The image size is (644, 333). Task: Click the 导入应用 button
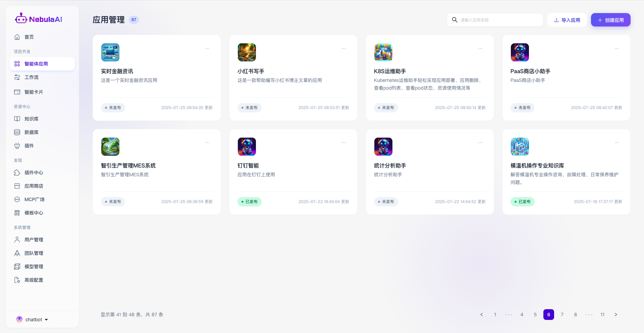point(567,20)
